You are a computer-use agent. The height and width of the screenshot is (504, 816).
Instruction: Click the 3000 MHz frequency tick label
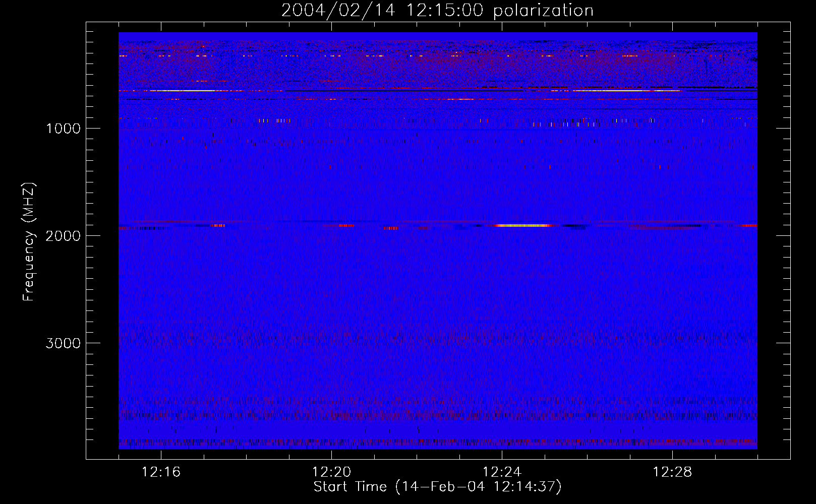click(64, 343)
